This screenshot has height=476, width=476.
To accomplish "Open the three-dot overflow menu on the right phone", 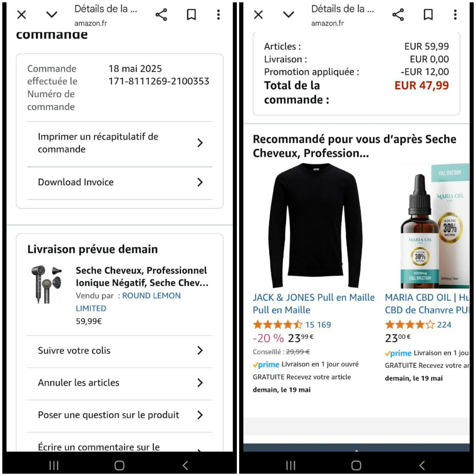I will [x=455, y=15].
